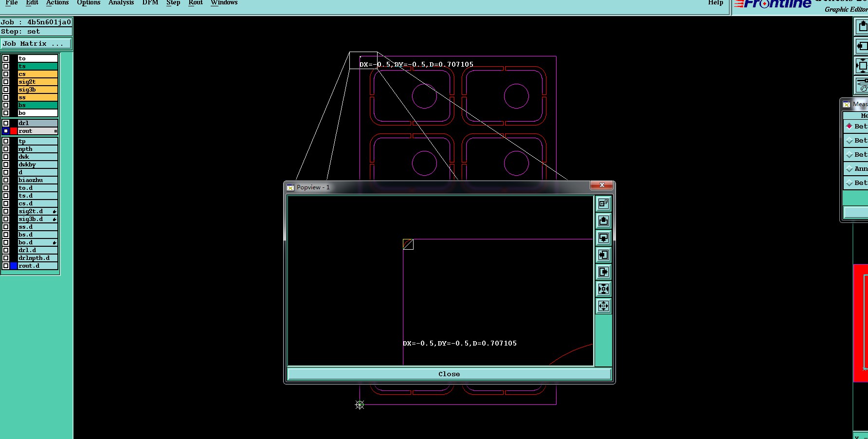Toggle the display checkbox for layer biaozhu

tap(6, 180)
